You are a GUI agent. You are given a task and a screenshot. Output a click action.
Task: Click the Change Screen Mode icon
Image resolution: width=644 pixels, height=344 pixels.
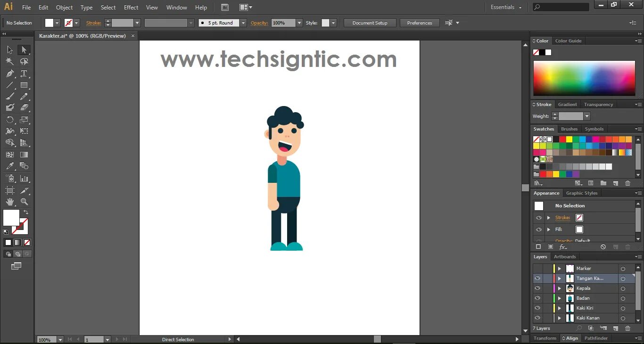(17, 266)
